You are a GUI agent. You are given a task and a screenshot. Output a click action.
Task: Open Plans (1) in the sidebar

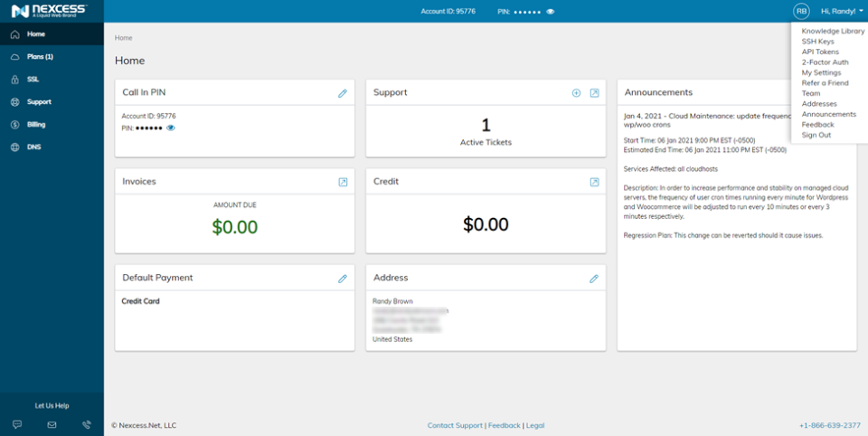click(40, 57)
